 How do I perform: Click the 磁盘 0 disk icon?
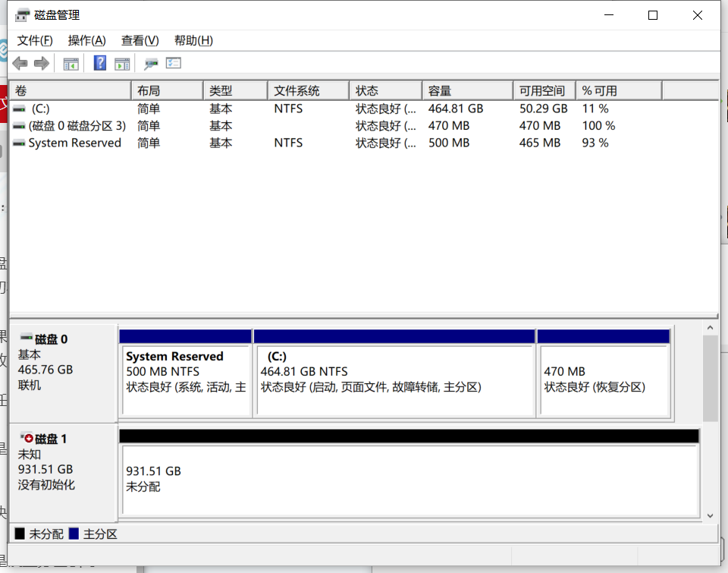tap(25, 338)
